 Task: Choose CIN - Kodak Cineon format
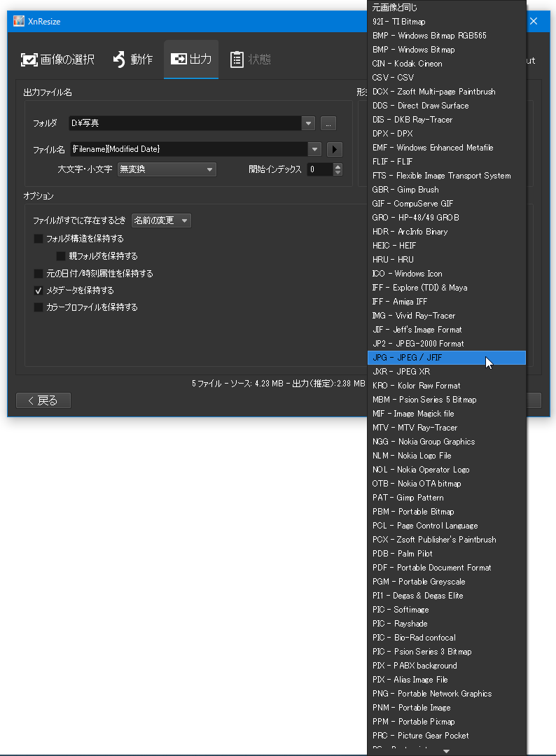click(447, 63)
